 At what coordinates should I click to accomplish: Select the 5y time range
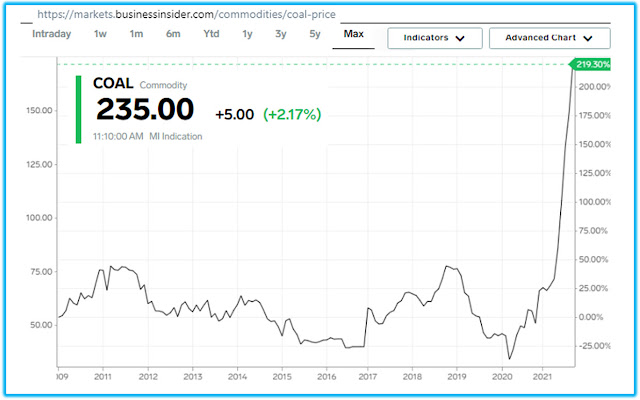[x=315, y=34]
